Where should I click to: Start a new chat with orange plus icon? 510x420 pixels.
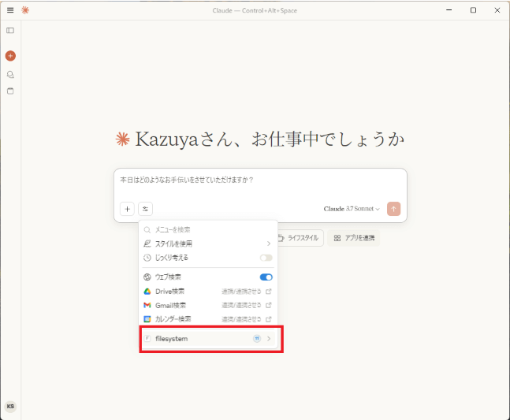(x=10, y=56)
